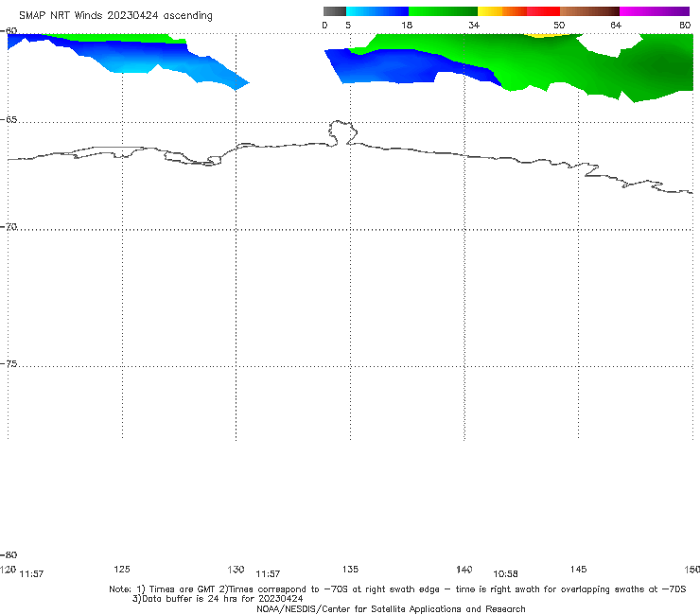The image size is (700, 615).
Task: Click the "11:57" time beside longitude 120
Action: [x=32, y=574]
